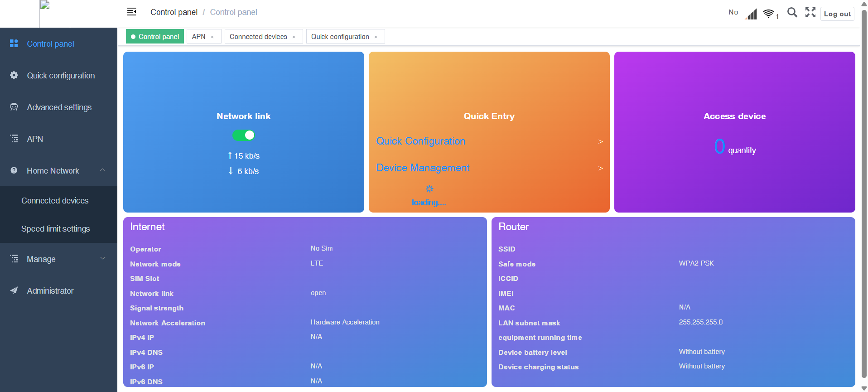
Task: Expand the Manage menu chevron
Action: click(x=102, y=258)
